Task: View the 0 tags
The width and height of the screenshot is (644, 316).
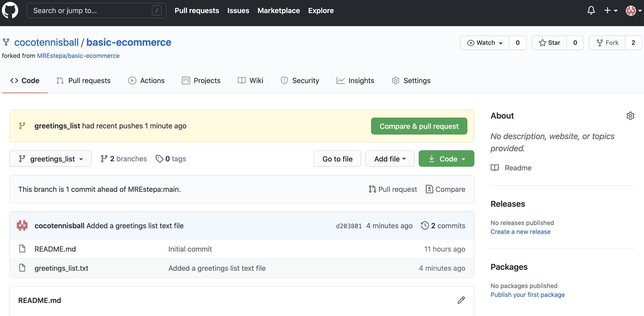Action: 171,158
